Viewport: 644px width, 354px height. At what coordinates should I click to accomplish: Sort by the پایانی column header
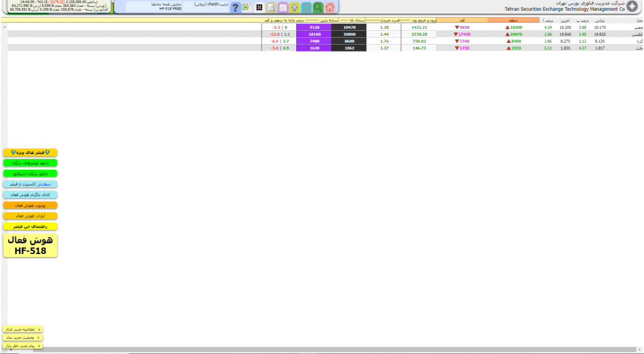click(x=600, y=21)
